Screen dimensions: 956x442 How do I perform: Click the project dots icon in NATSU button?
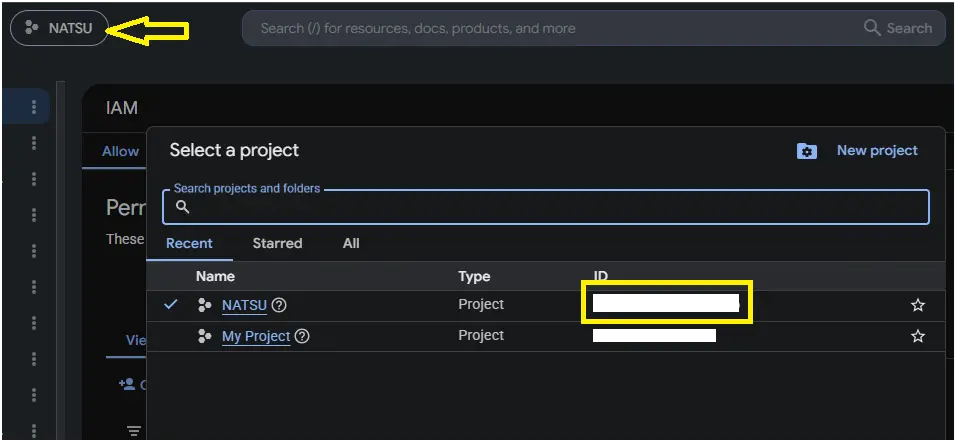click(32, 28)
